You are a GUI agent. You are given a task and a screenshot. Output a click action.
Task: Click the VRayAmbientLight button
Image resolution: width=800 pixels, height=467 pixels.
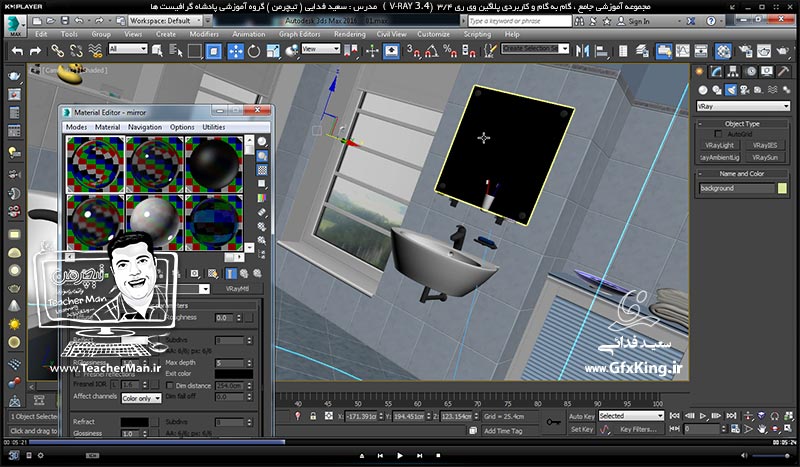719,158
